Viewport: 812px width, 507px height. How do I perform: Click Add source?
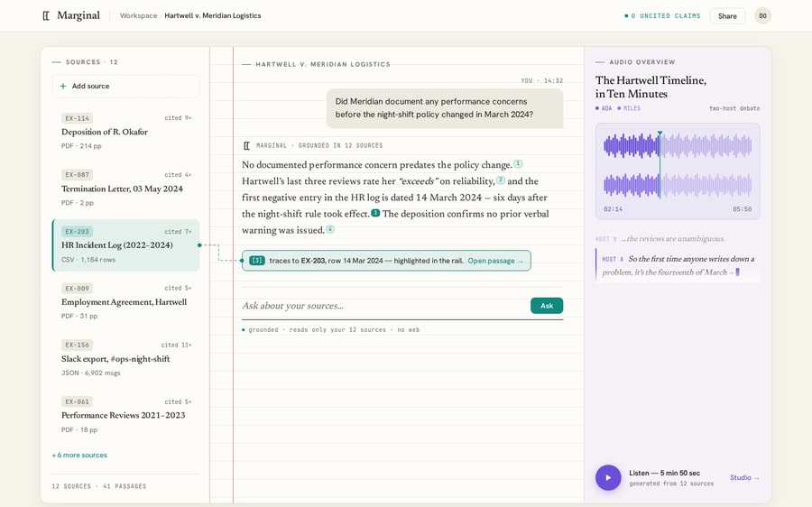(x=125, y=86)
